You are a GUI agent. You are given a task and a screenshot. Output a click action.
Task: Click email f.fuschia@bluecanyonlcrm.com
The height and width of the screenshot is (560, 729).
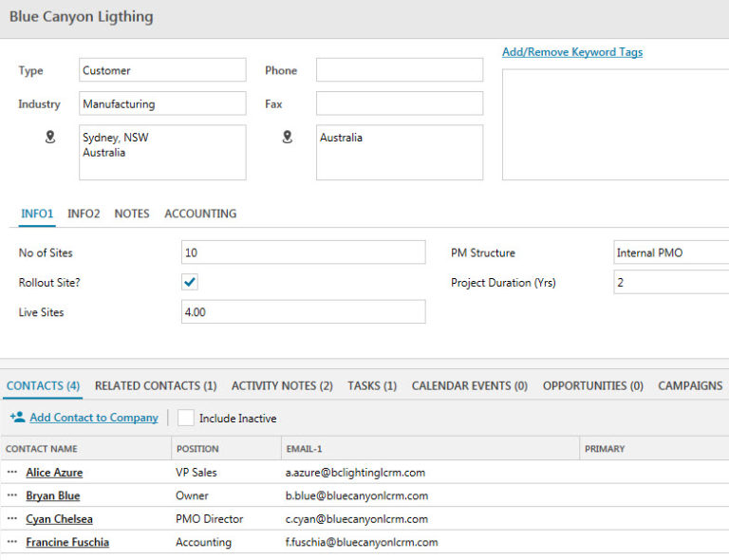click(362, 542)
